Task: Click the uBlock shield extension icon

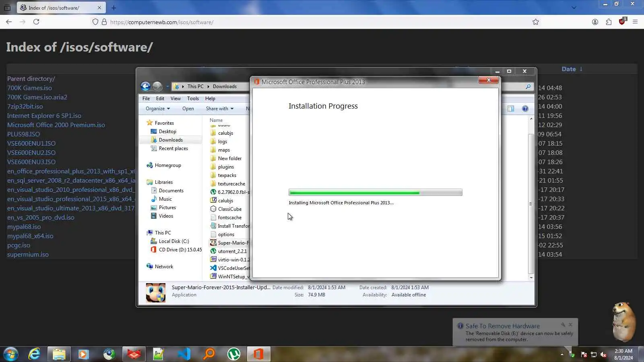Action: [x=622, y=21]
